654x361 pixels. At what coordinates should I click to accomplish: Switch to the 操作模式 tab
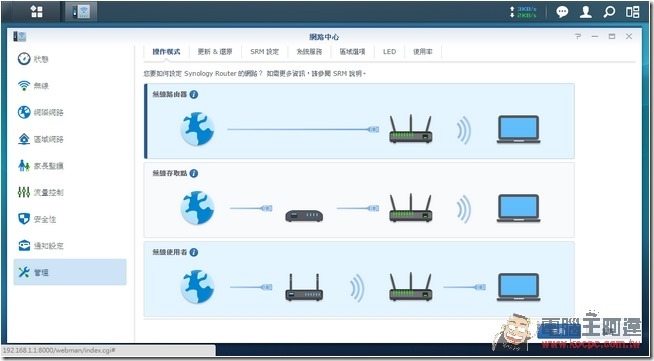pyautogui.click(x=166, y=52)
